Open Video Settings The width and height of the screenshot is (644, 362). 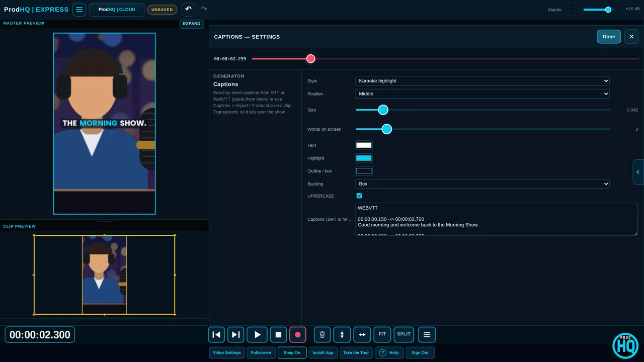[x=227, y=353]
